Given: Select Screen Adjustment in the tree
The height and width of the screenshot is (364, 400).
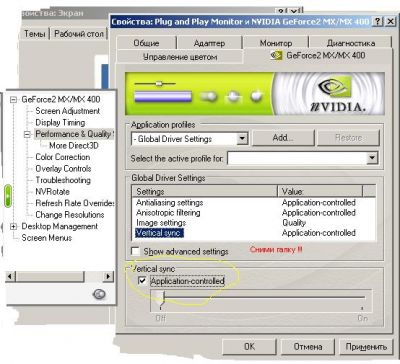Looking at the screenshot, I should 67,111.
